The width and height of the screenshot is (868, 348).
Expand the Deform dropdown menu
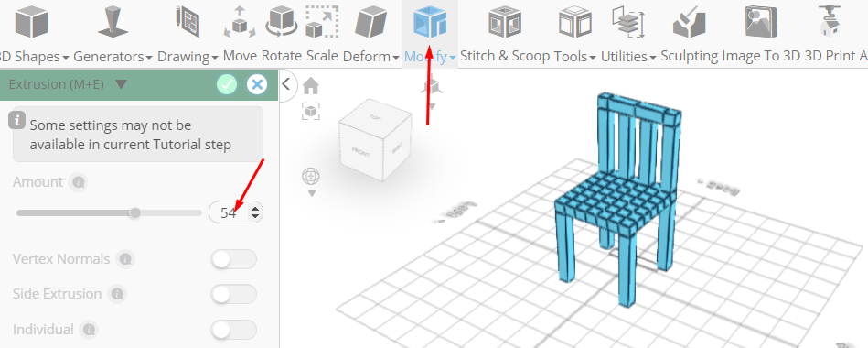click(x=396, y=58)
